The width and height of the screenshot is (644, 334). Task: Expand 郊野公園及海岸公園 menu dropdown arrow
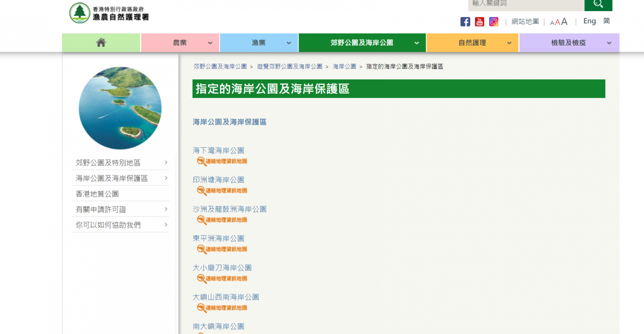click(x=417, y=43)
